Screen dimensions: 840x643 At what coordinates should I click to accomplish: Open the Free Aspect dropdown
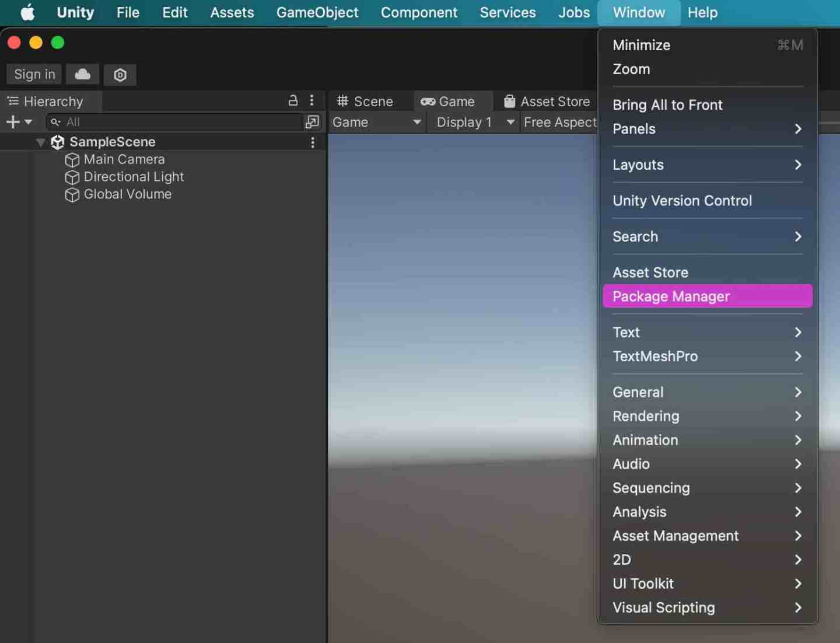[560, 123]
